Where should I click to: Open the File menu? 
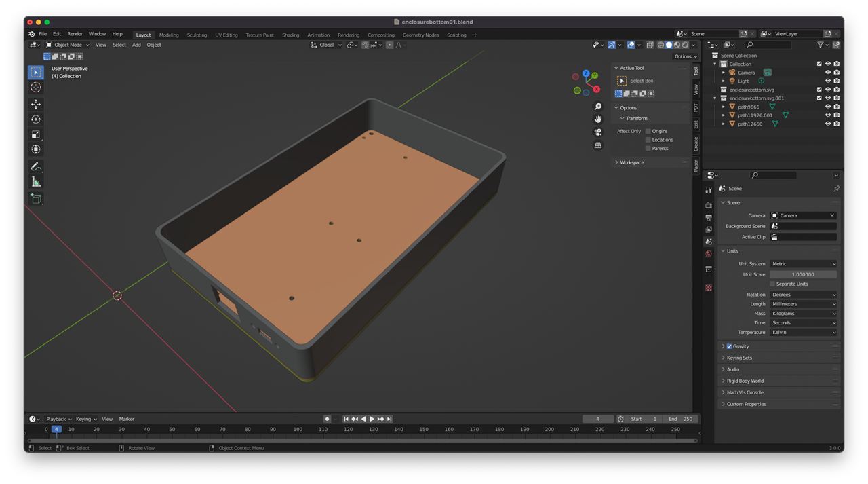click(x=43, y=34)
